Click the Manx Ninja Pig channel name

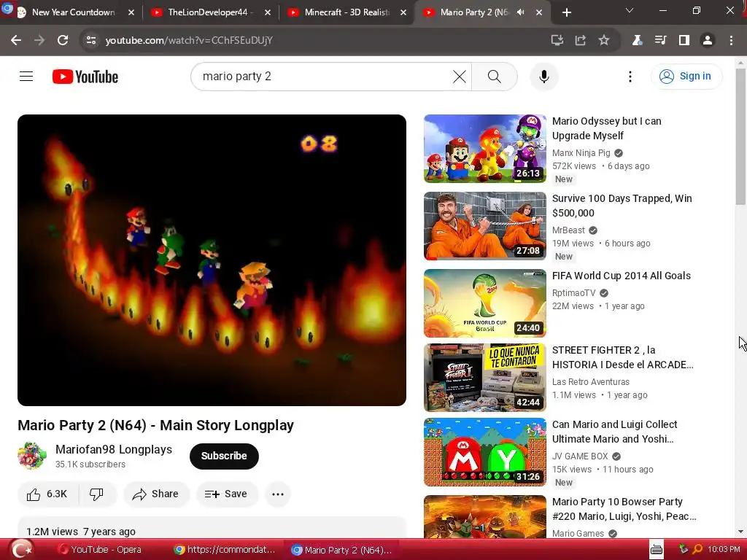coord(581,153)
